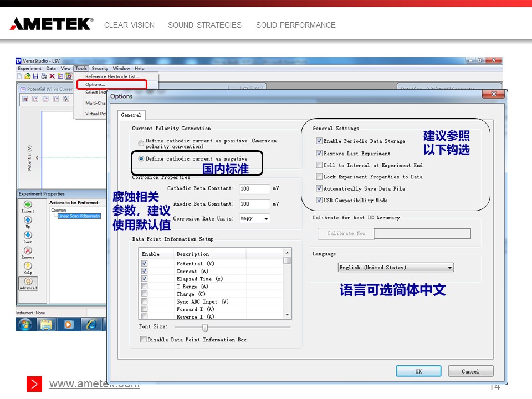Toggle USB Compatibility Mode checkbox

[x=319, y=200]
